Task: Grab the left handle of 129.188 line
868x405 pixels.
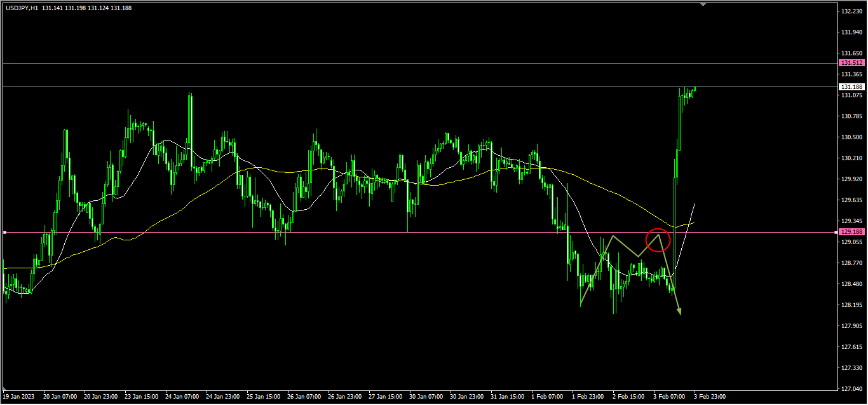Action: coord(5,233)
